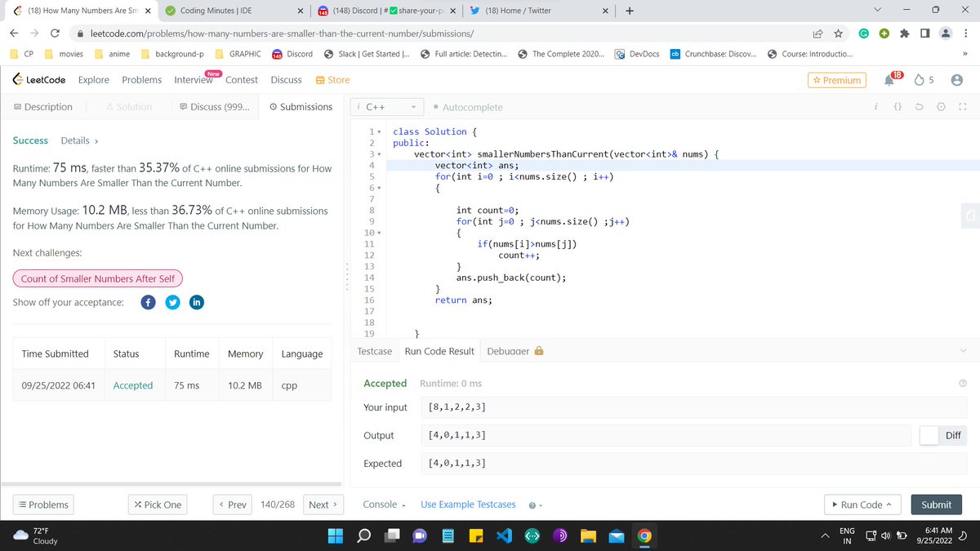
Task: Click the LeetCode logo
Action: click(39, 80)
